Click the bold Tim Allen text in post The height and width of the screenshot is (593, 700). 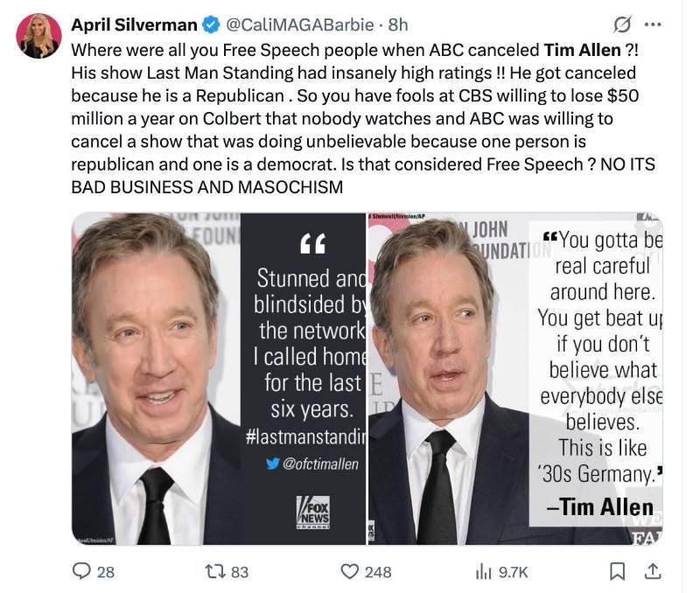[x=582, y=50]
